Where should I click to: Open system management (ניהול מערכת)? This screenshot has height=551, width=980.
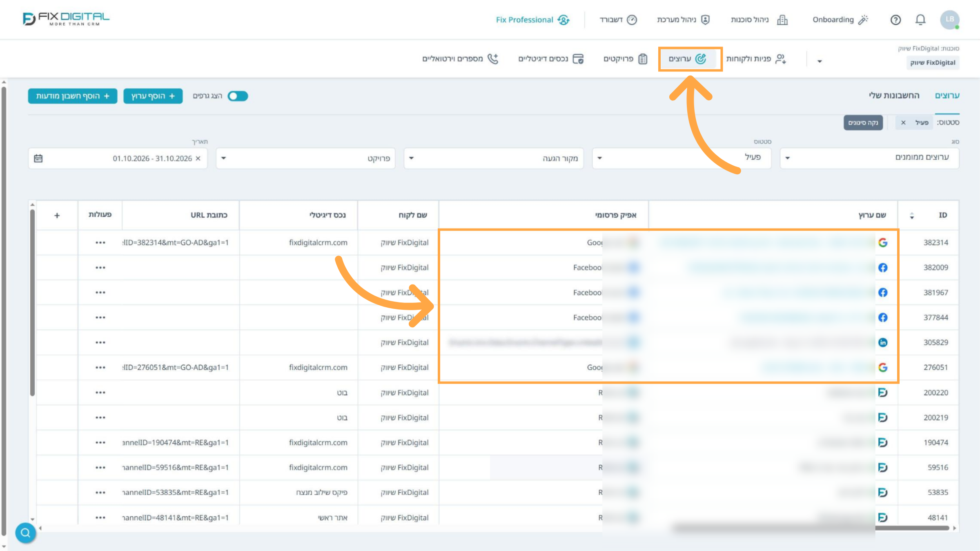point(684,20)
